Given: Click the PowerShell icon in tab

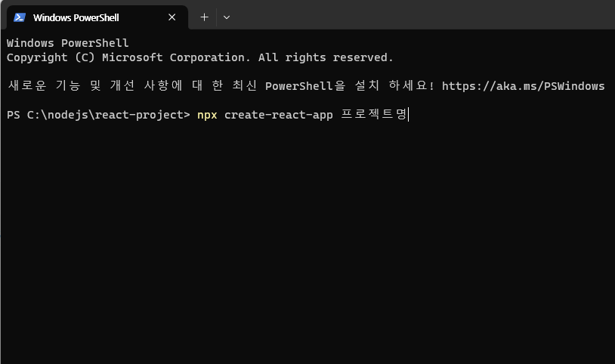Looking at the screenshot, I should coord(20,17).
